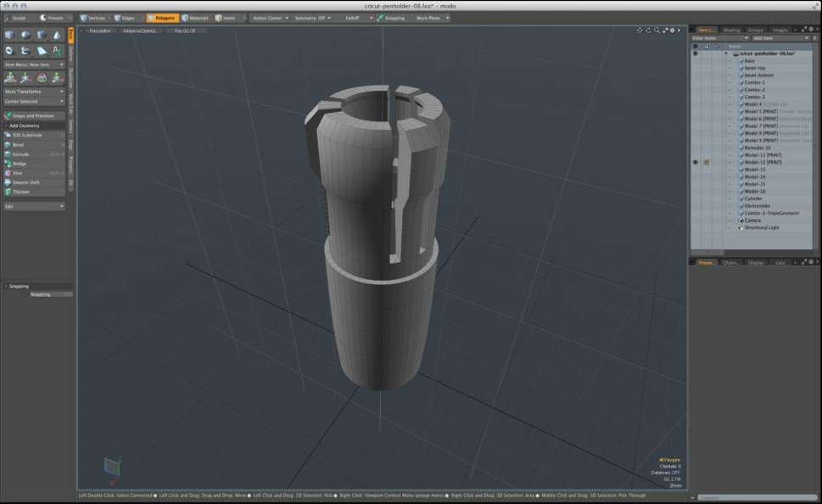
Task: Activate SDS Subdivide tool
Action: coord(34,135)
